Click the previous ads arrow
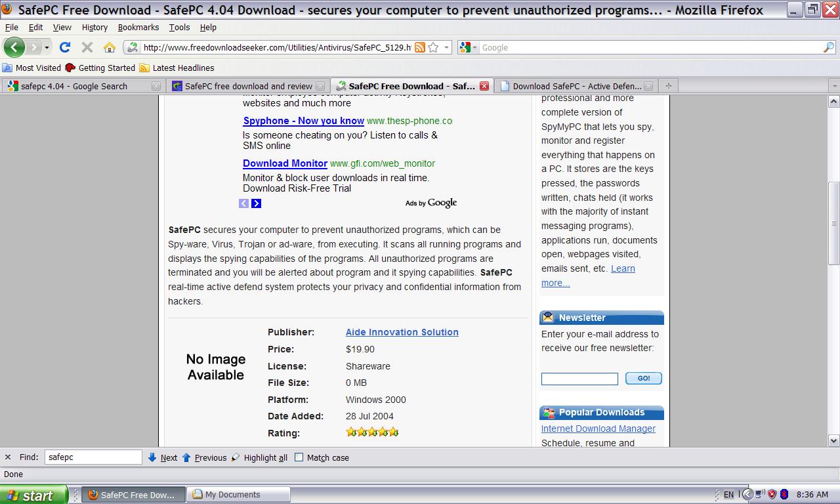 tap(243, 203)
